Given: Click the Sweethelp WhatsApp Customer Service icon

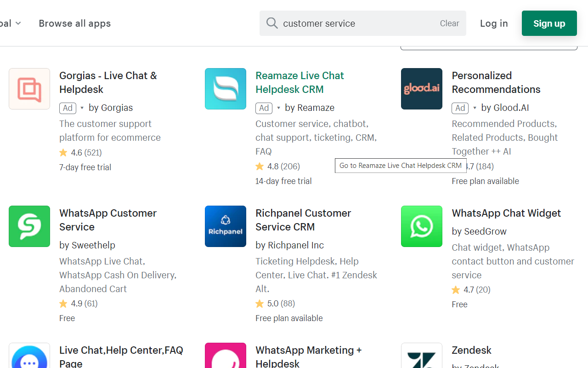Looking at the screenshot, I should [29, 226].
